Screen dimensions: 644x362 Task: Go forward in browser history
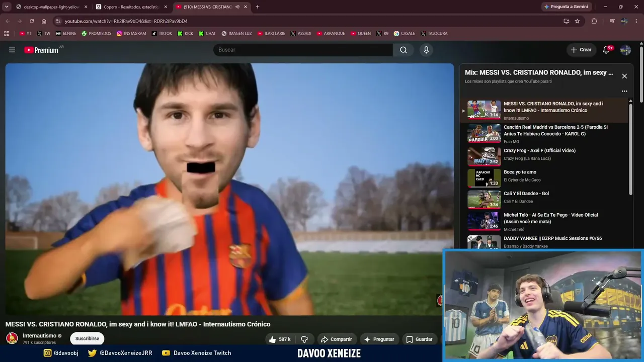(20, 21)
